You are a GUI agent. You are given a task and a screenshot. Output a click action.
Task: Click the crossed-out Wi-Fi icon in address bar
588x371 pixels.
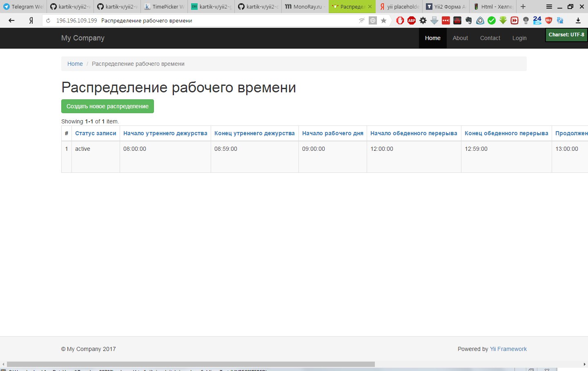tap(361, 20)
